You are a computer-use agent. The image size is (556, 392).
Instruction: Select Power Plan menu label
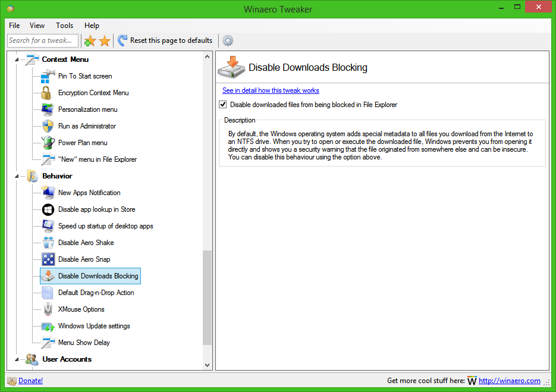(83, 143)
